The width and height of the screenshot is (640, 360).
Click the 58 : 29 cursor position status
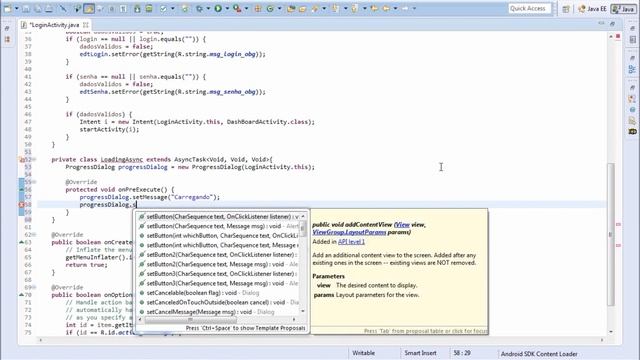(x=462, y=353)
